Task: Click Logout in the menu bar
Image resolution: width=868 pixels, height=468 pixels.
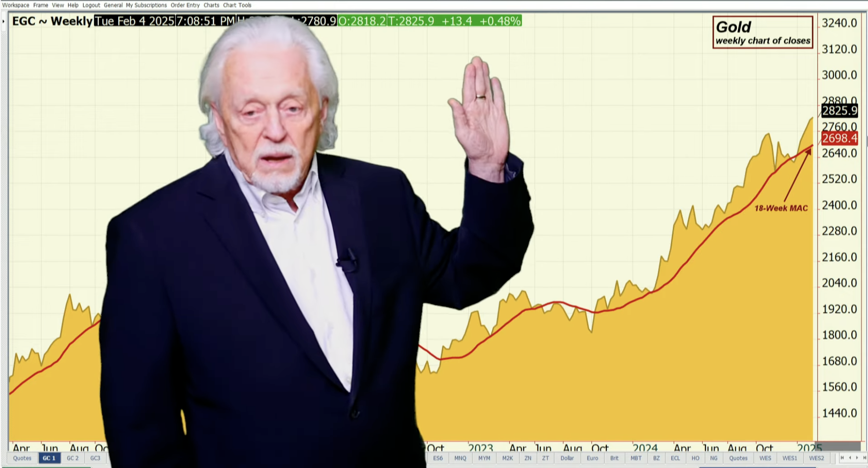Action: tap(91, 5)
